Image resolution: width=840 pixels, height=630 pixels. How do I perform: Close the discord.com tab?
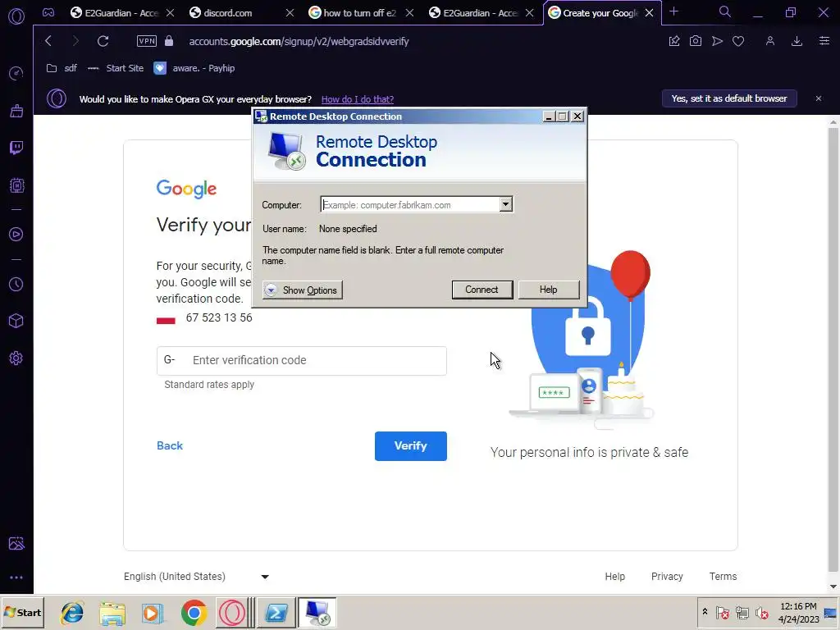click(x=290, y=13)
